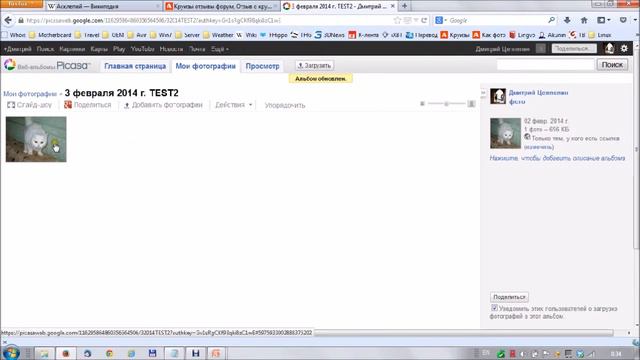Switch to the Асклепий Wikipedia tab
Viewport: 640px width, 360px height.
103,6
